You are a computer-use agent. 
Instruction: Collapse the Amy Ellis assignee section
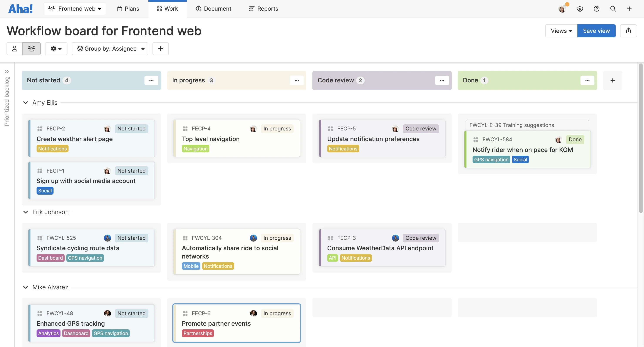(x=25, y=103)
